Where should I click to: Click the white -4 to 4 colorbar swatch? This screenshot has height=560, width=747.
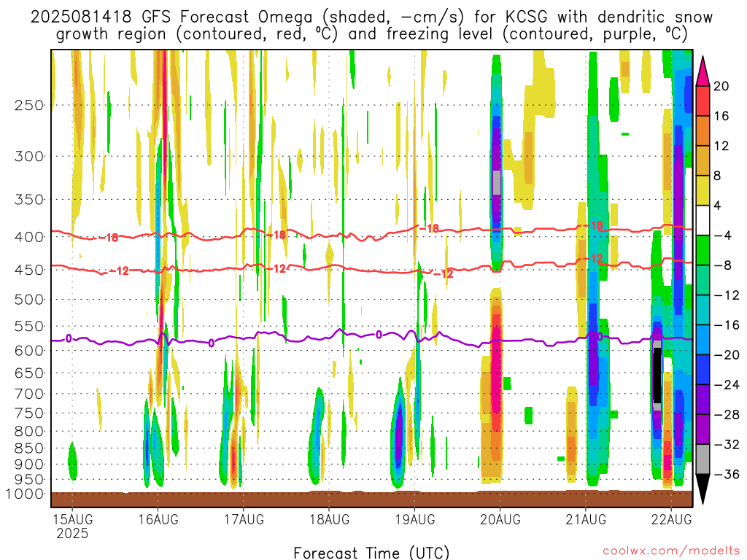click(703, 220)
